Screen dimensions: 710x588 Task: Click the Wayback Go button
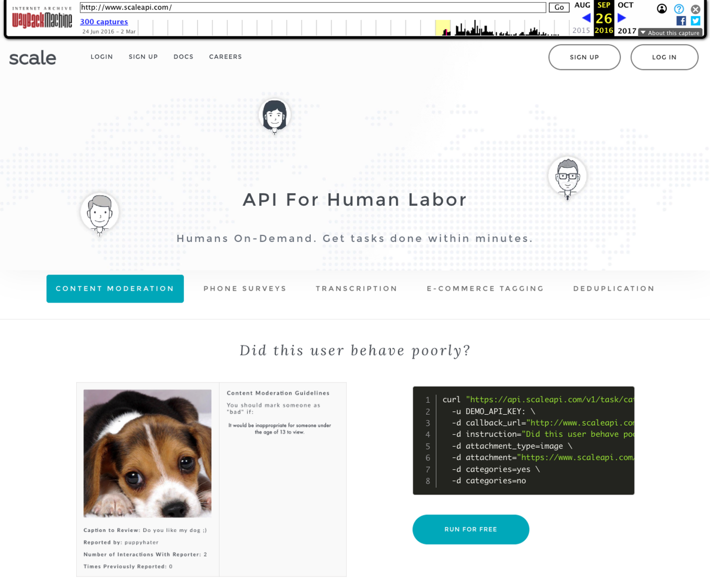[x=559, y=7]
